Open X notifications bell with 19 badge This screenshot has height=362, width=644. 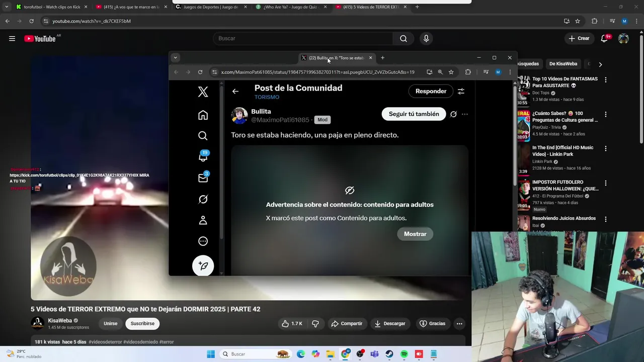tap(203, 156)
